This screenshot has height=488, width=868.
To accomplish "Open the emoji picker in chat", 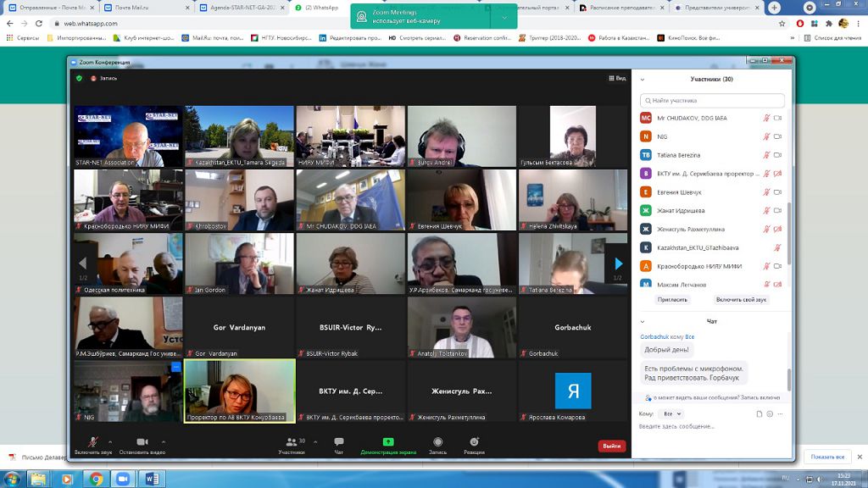I will [x=770, y=413].
